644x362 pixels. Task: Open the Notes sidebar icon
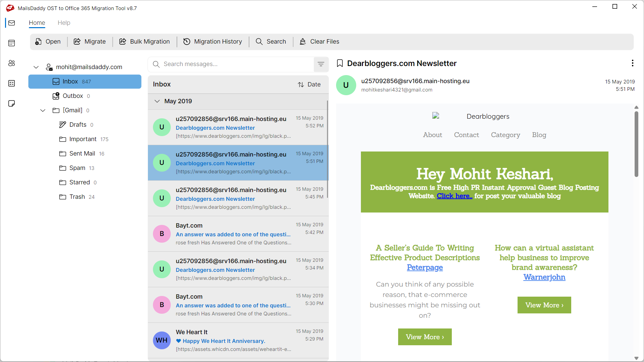tap(12, 103)
